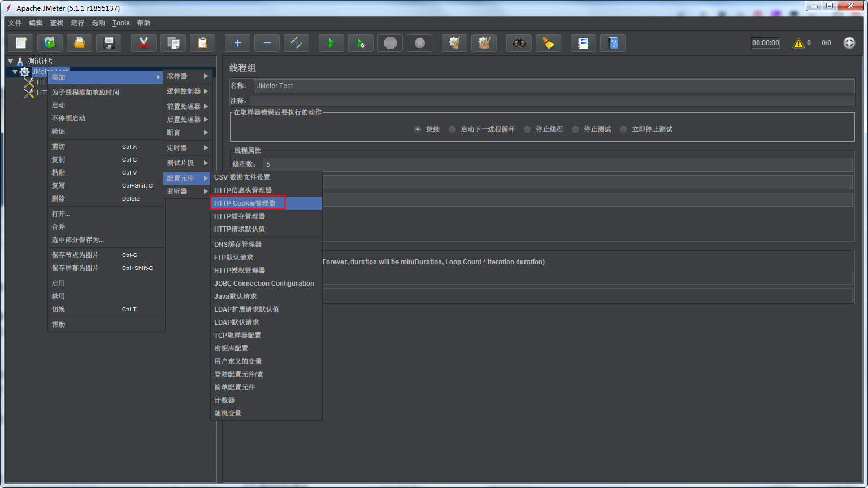The image size is (868, 488).
Task: Start the test with green play icon
Action: 332,43
